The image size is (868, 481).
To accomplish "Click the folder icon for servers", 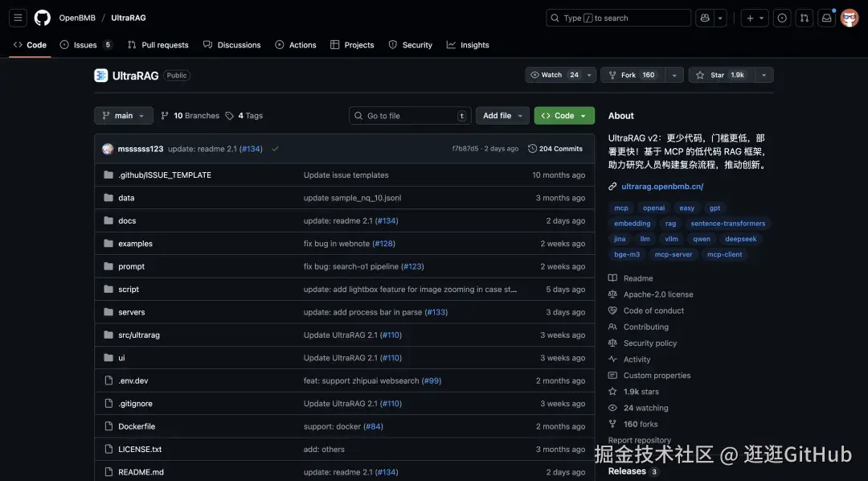I will (x=108, y=312).
